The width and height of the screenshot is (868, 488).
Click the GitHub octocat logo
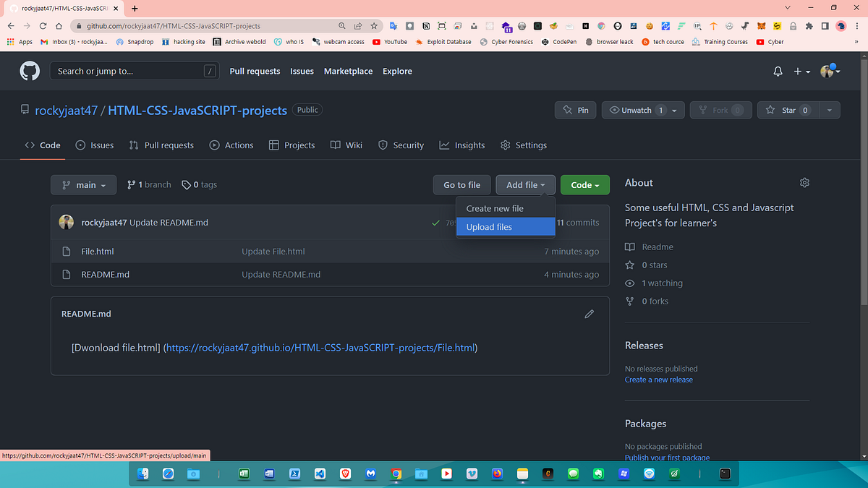(29, 70)
